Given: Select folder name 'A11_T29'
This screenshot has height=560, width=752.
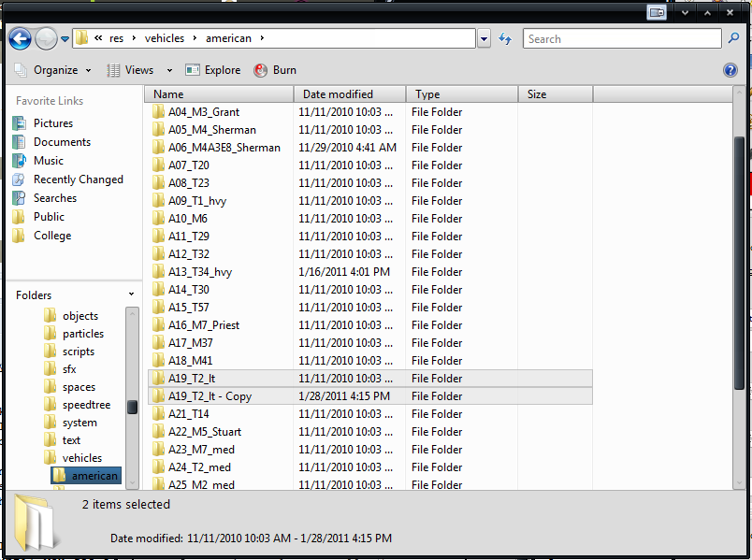Looking at the screenshot, I should point(189,237).
